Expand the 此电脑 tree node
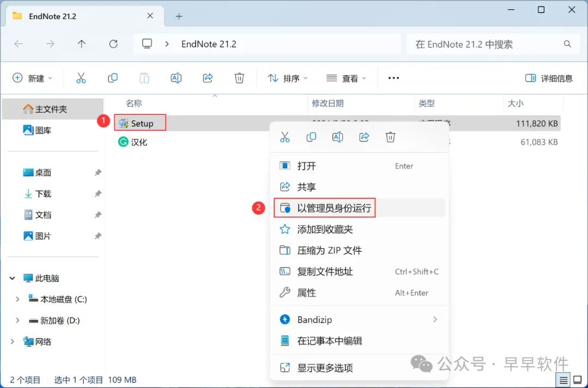 coord(13,278)
